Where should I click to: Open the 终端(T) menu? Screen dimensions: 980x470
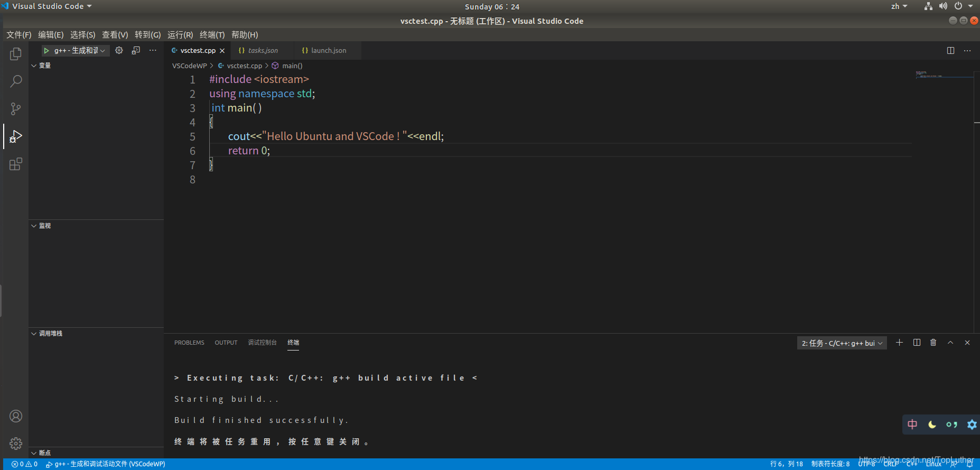point(212,35)
